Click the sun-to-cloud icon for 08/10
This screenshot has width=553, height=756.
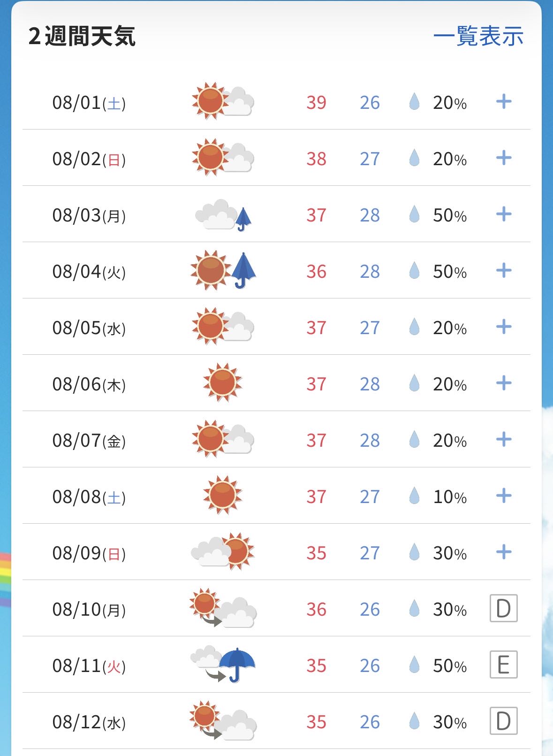tap(223, 608)
